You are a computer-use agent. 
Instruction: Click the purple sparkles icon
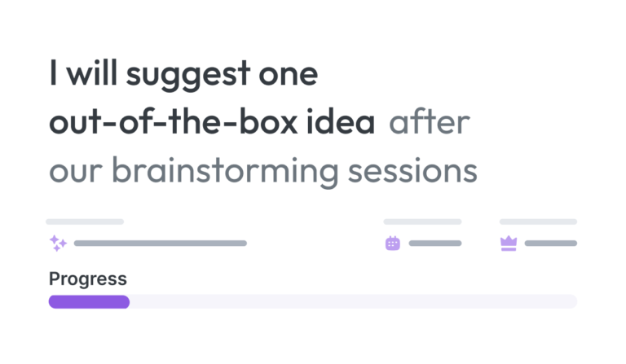(x=58, y=243)
